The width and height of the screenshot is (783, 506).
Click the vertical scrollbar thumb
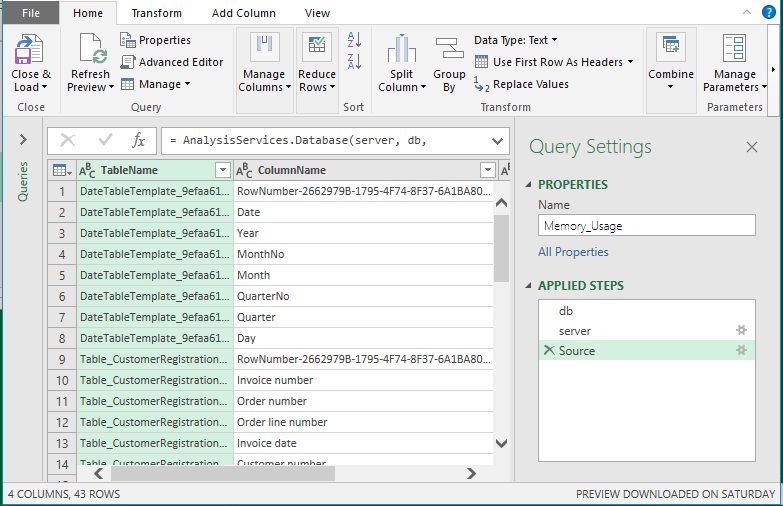coord(501,248)
